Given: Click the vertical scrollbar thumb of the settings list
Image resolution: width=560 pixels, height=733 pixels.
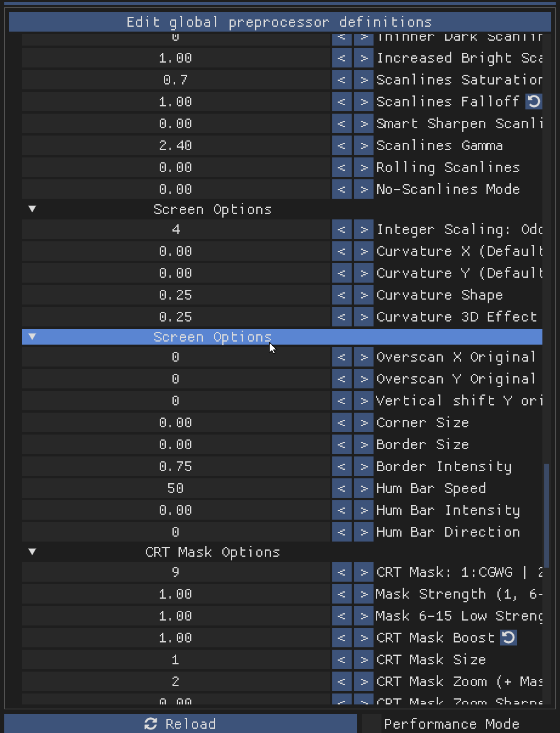Looking at the screenshot, I should [x=546, y=515].
